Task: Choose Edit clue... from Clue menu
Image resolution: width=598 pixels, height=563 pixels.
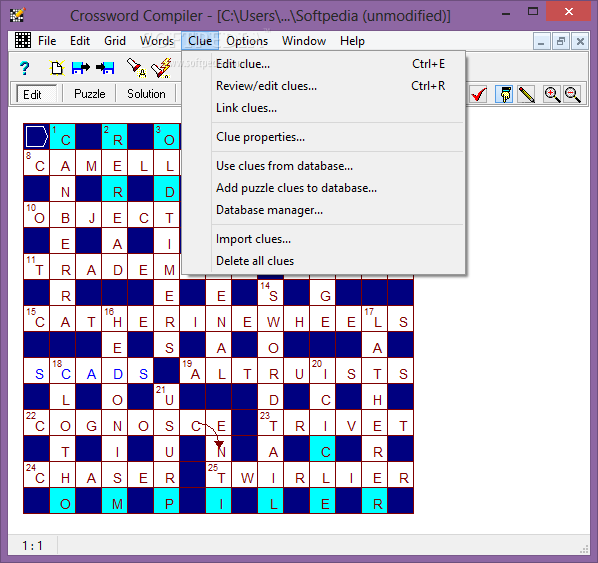Action: 323,64
